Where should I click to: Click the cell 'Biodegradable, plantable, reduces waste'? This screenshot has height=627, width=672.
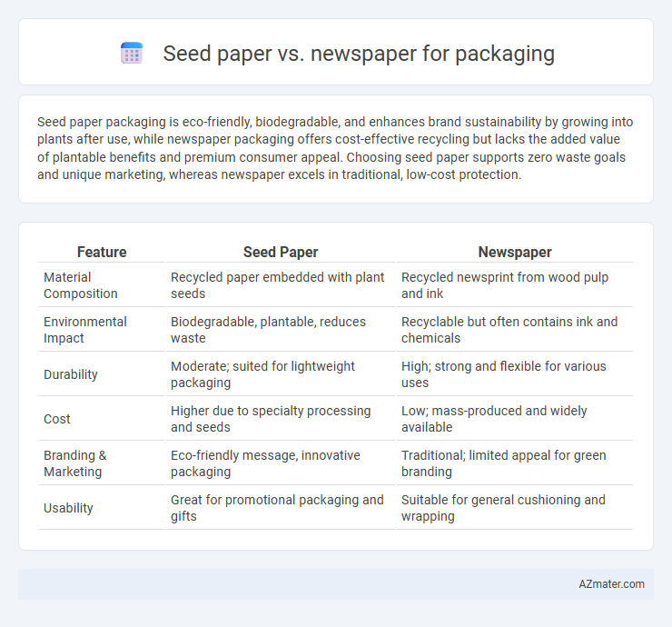click(281, 330)
